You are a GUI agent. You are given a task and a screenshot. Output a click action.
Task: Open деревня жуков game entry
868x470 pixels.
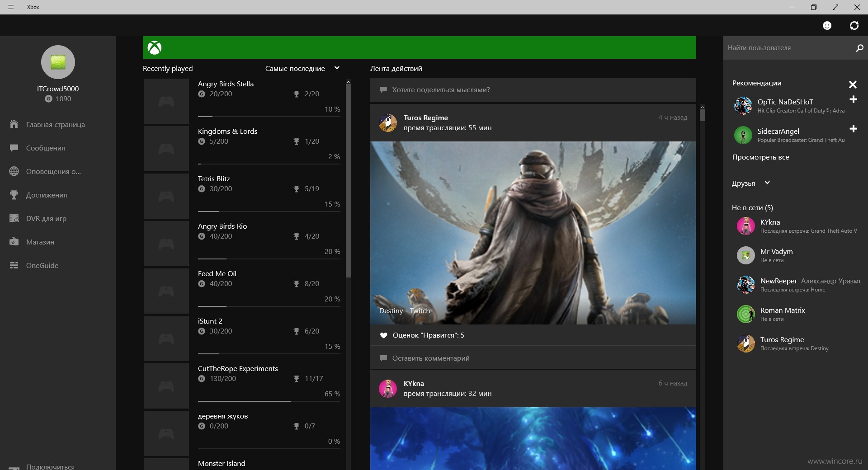click(x=242, y=433)
